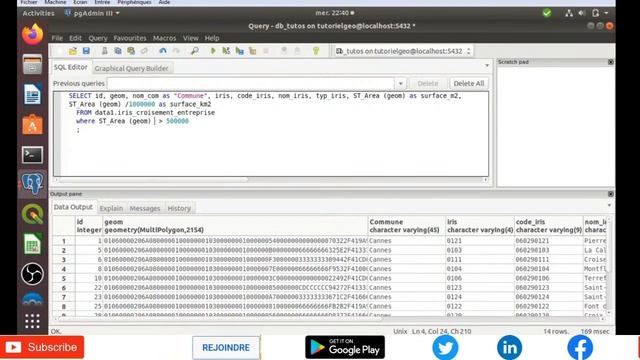
Task: Switch to pgAdmin elephant icon in dock
Action: pyautogui.click(x=32, y=184)
